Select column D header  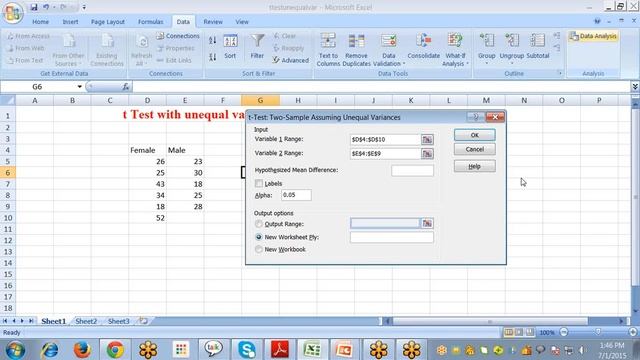[147, 100]
